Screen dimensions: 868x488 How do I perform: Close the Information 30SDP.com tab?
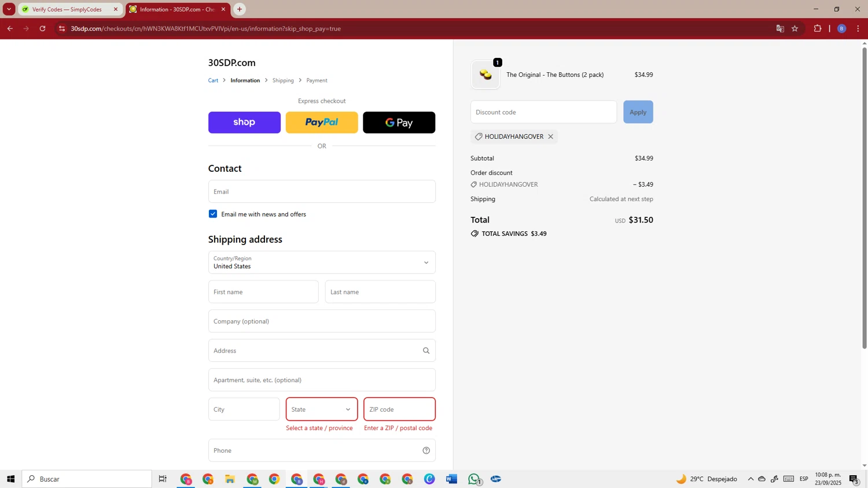[223, 9]
